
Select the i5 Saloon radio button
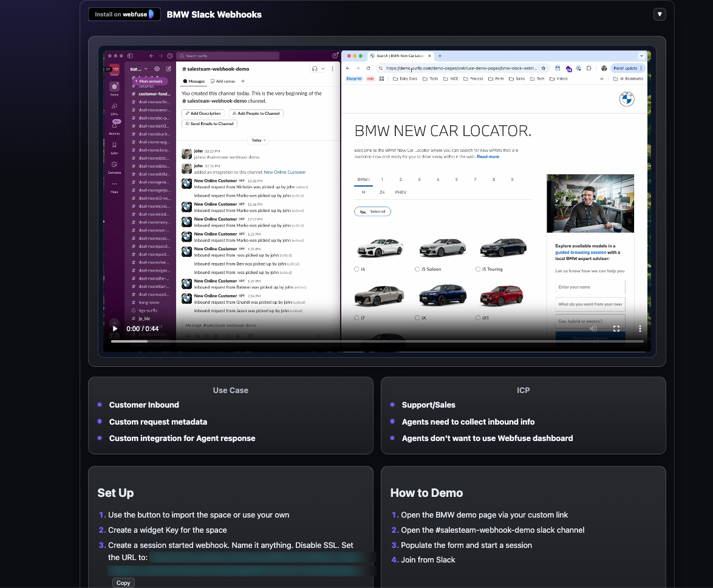417,269
